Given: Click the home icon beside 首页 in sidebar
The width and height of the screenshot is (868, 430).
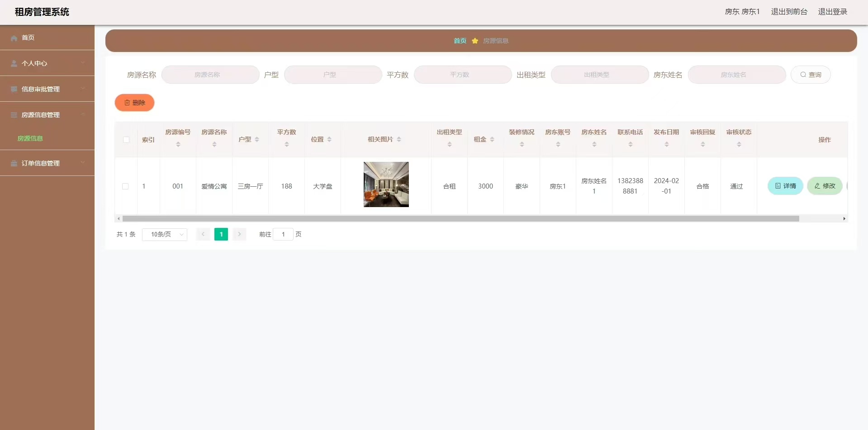Looking at the screenshot, I should tap(14, 38).
